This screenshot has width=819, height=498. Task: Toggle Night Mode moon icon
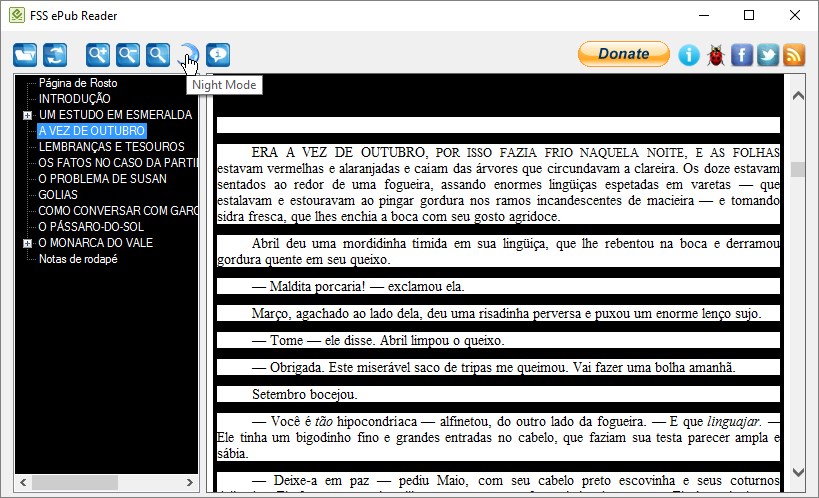click(188, 55)
